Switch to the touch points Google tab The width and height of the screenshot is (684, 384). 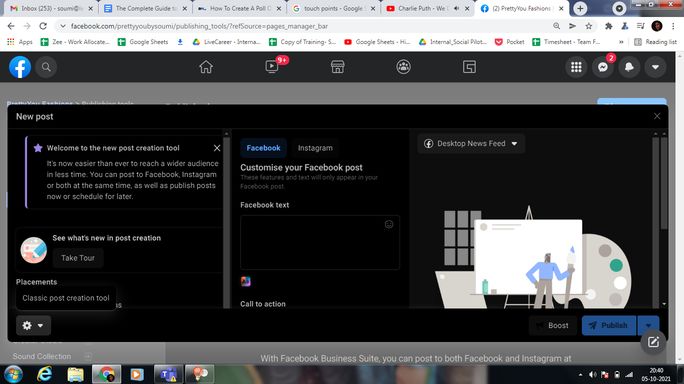334,8
